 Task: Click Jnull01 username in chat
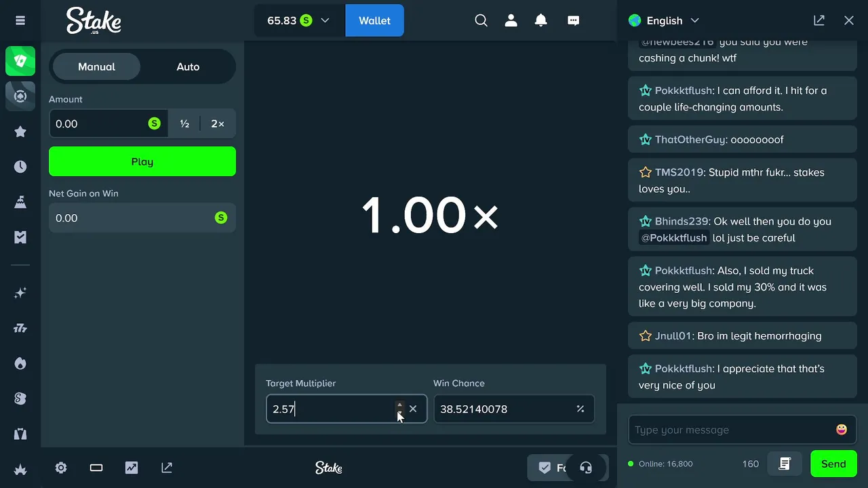point(674,335)
